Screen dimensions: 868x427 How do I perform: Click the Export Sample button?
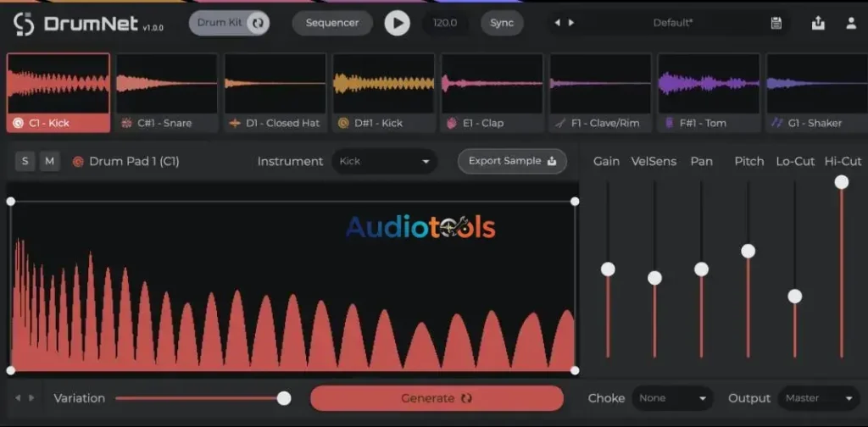click(512, 161)
